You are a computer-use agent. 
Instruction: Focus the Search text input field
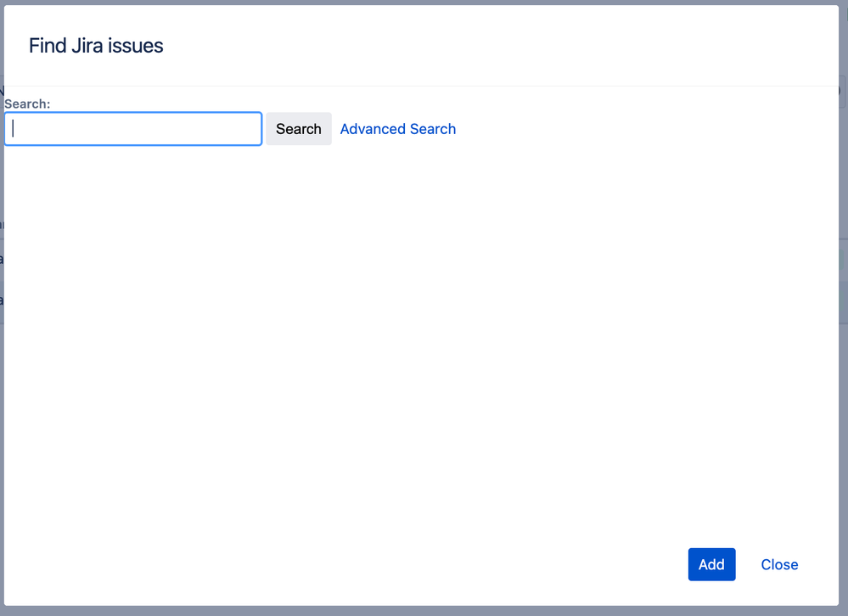pyautogui.click(x=133, y=129)
